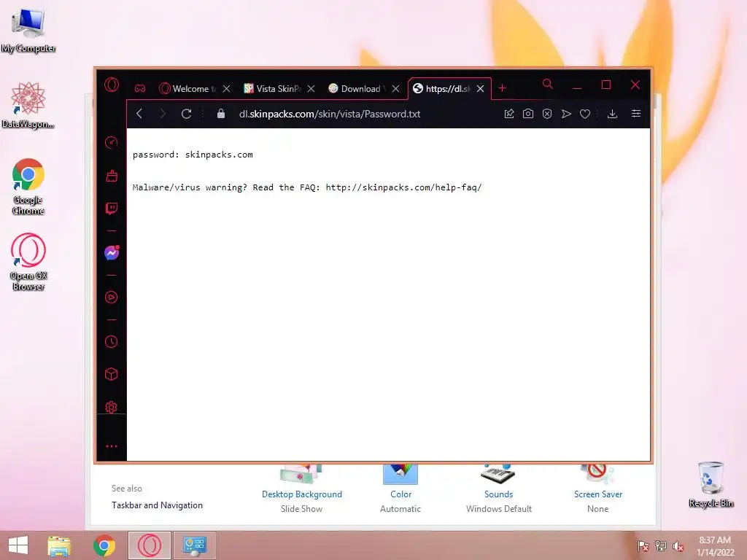Screen dimensions: 747x560
Task: Open the ad blocker shield icon
Action: [x=547, y=114]
